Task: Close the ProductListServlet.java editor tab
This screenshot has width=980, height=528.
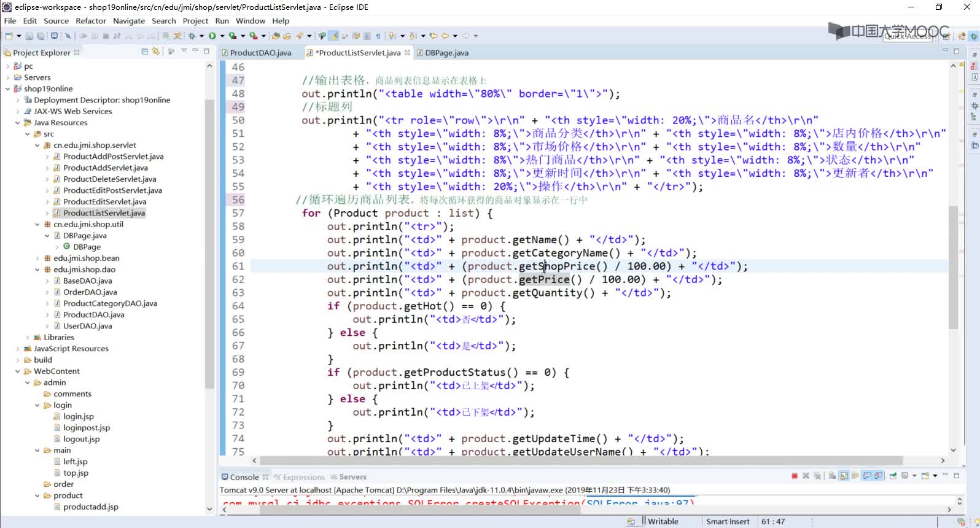Action: [407, 53]
